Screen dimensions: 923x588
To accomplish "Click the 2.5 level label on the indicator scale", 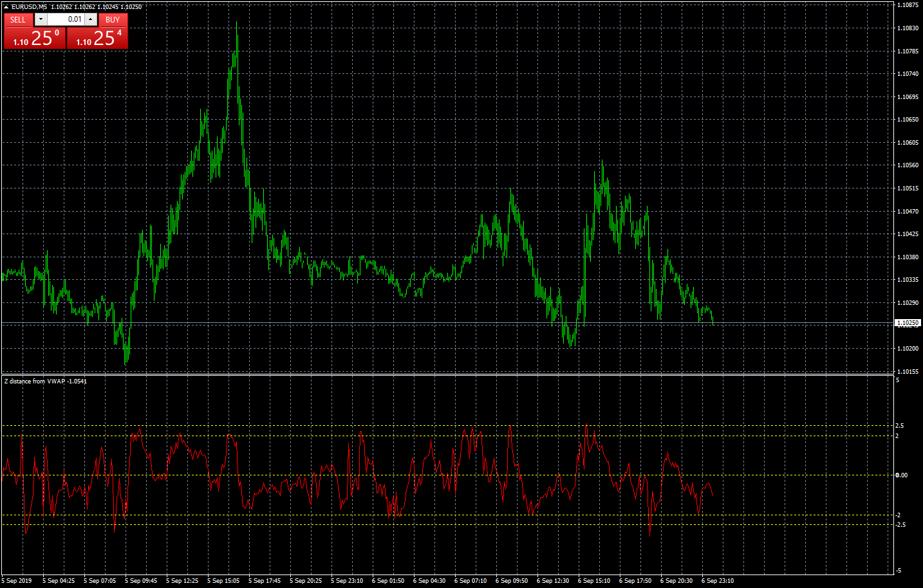I will click(x=900, y=426).
